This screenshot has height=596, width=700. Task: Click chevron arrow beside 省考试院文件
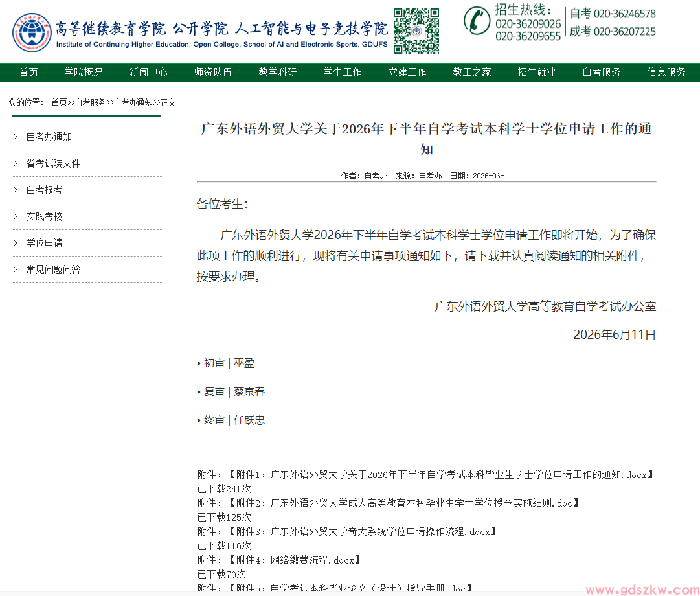point(16,163)
